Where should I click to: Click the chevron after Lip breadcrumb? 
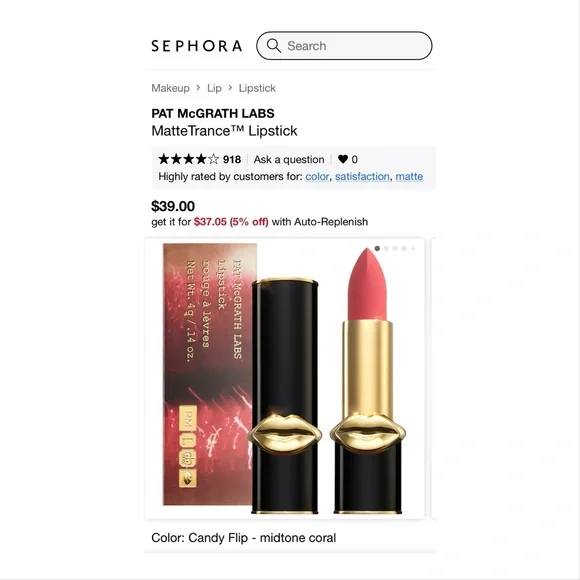pos(230,88)
